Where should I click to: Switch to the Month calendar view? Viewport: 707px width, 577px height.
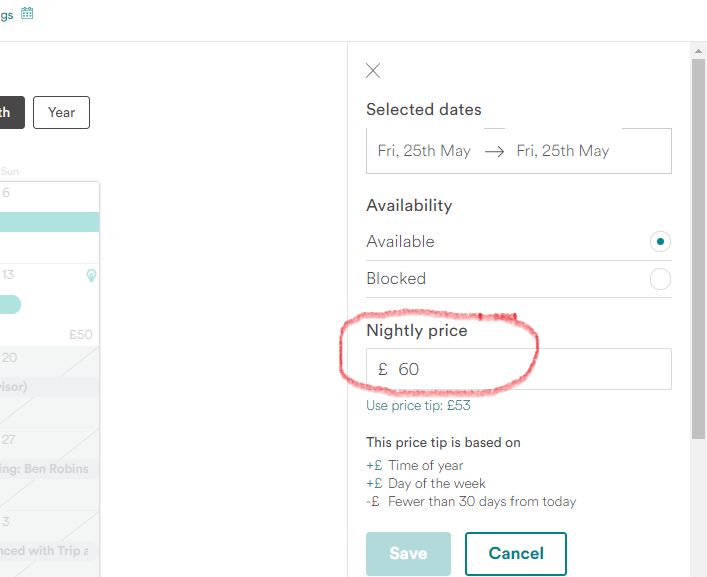9,113
